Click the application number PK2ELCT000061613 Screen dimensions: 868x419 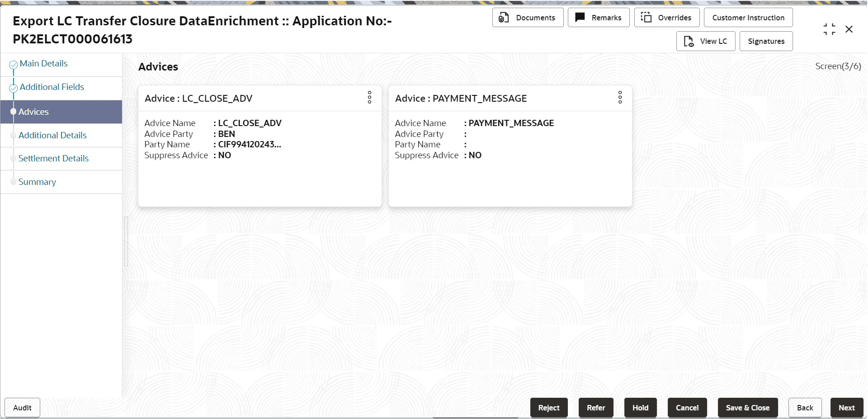[73, 39]
